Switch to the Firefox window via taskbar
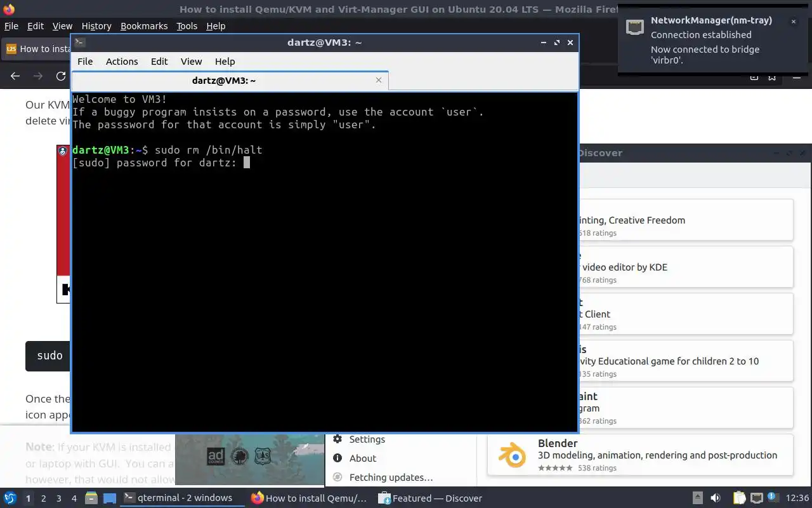Viewport: 812px width, 508px height. (310, 498)
